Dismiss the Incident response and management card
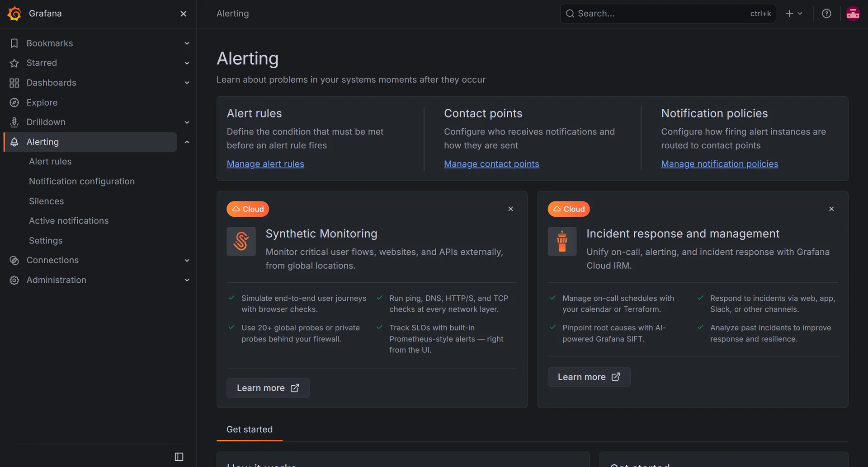The height and width of the screenshot is (467, 868). (x=831, y=209)
